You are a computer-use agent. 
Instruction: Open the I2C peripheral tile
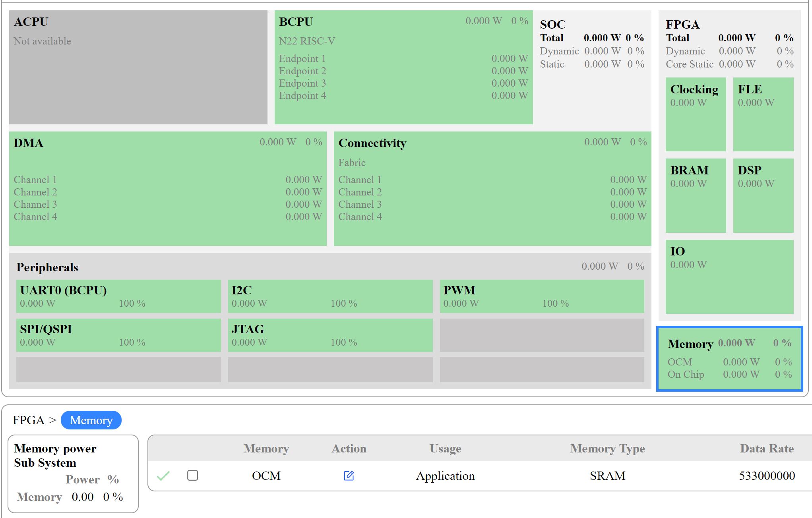(x=330, y=296)
